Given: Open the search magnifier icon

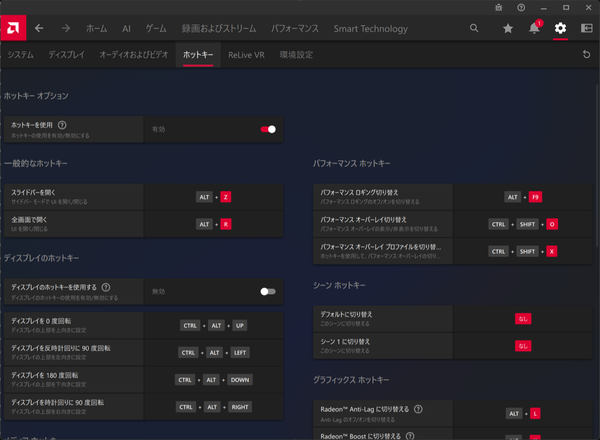Looking at the screenshot, I should [x=474, y=28].
